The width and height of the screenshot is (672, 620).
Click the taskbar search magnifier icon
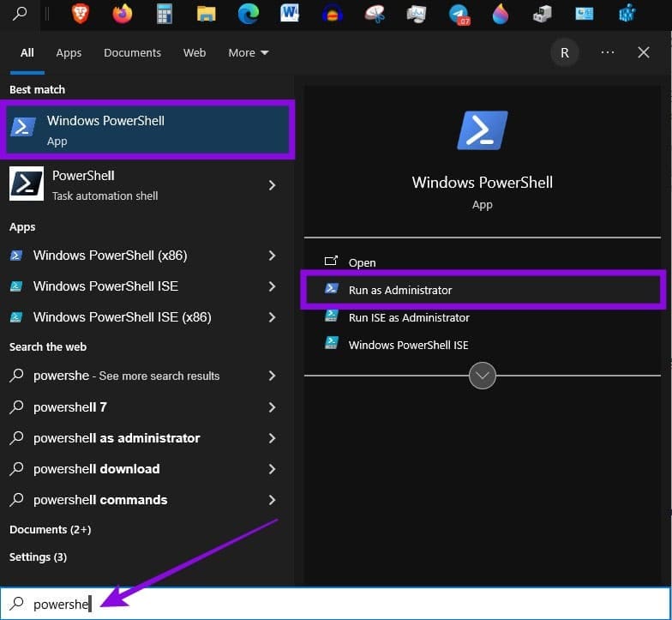[19, 14]
